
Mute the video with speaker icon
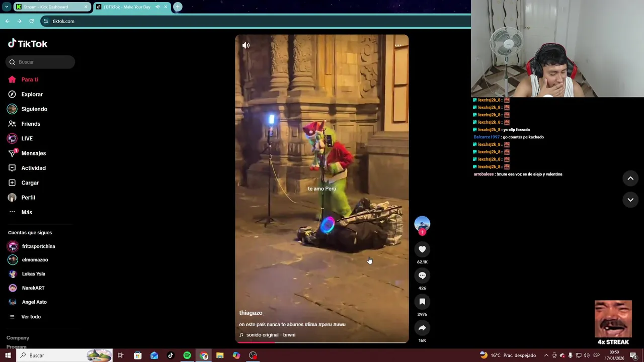click(x=246, y=45)
